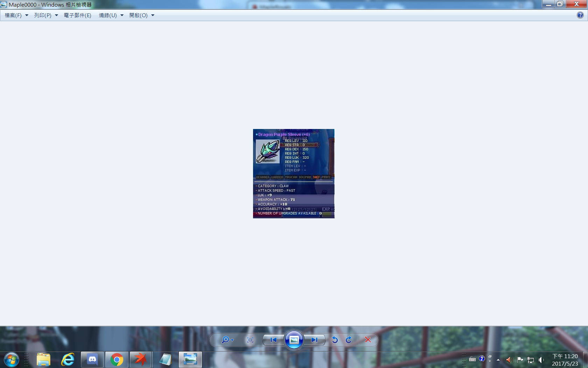This screenshot has height=368, width=588.
Task: Rotate the image clockwise
Action: pyautogui.click(x=349, y=340)
